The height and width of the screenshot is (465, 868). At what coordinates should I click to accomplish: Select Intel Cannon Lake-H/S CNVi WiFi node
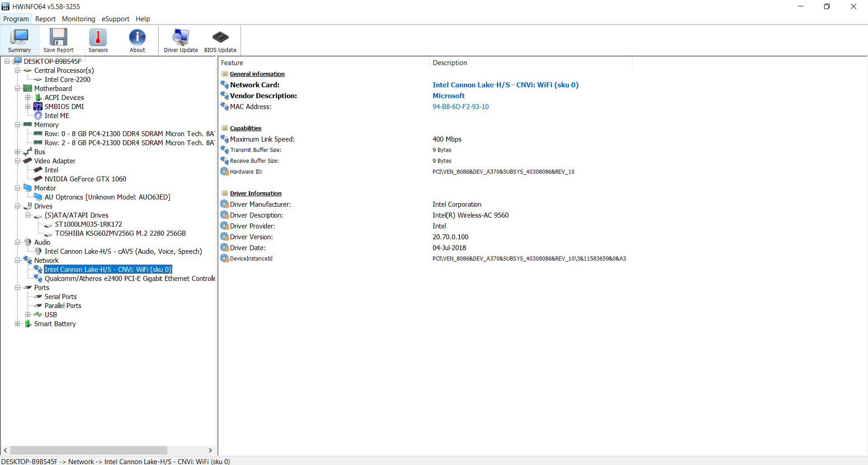click(108, 270)
